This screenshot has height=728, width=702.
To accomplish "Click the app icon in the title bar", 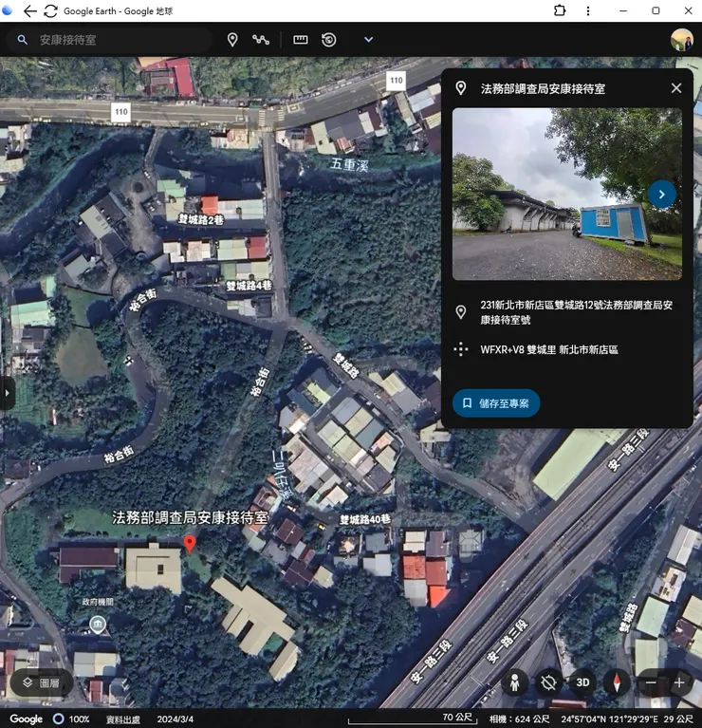I will [7, 10].
